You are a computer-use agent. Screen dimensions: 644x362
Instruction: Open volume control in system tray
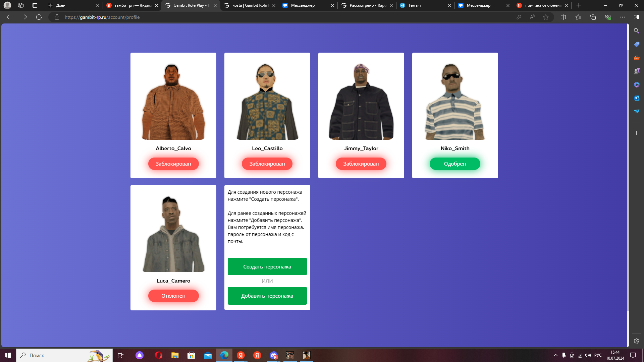click(x=588, y=355)
